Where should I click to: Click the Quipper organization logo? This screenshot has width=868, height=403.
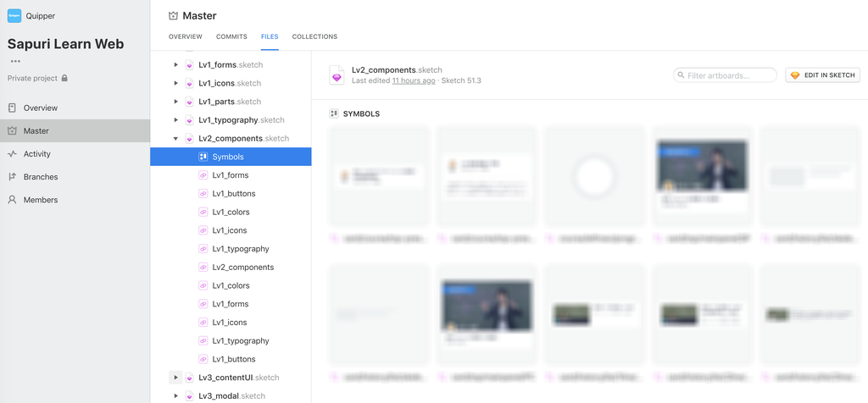[x=14, y=16]
